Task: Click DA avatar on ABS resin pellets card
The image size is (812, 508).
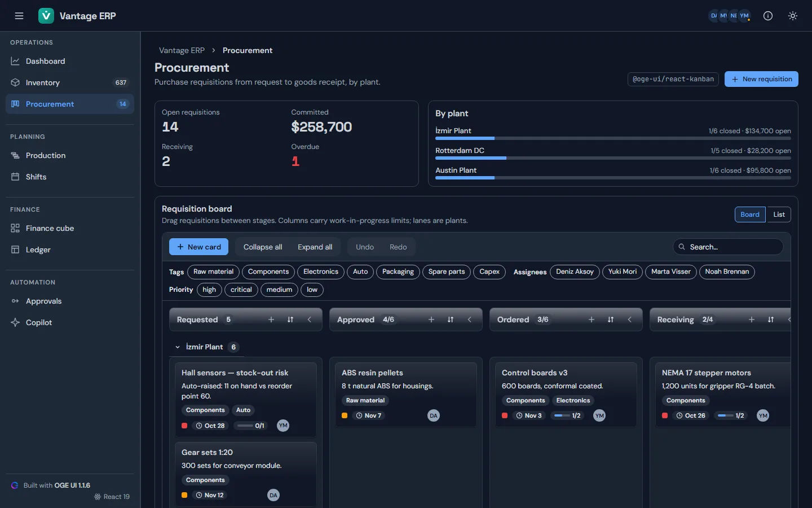Action: tap(434, 415)
